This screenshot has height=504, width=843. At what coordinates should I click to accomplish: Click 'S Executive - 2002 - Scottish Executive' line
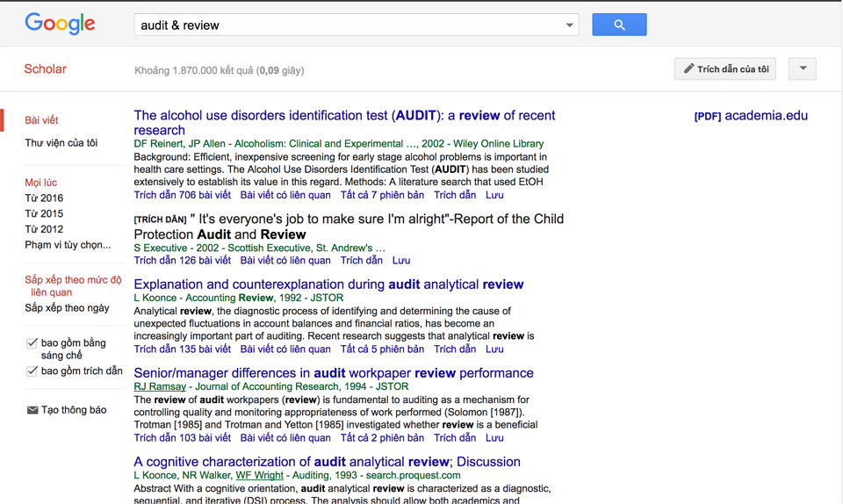260,248
